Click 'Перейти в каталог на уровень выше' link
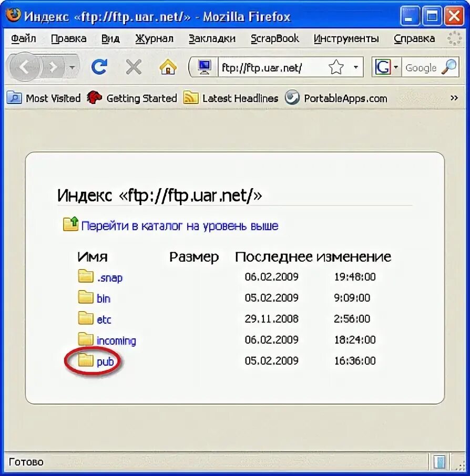Screen dimensions: 470x476 click(180, 226)
